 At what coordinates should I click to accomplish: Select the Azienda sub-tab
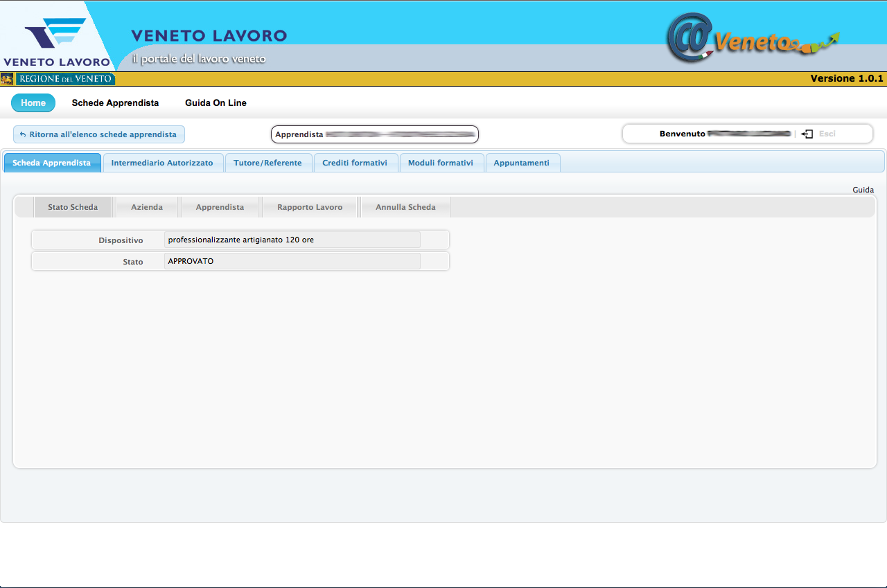[147, 207]
